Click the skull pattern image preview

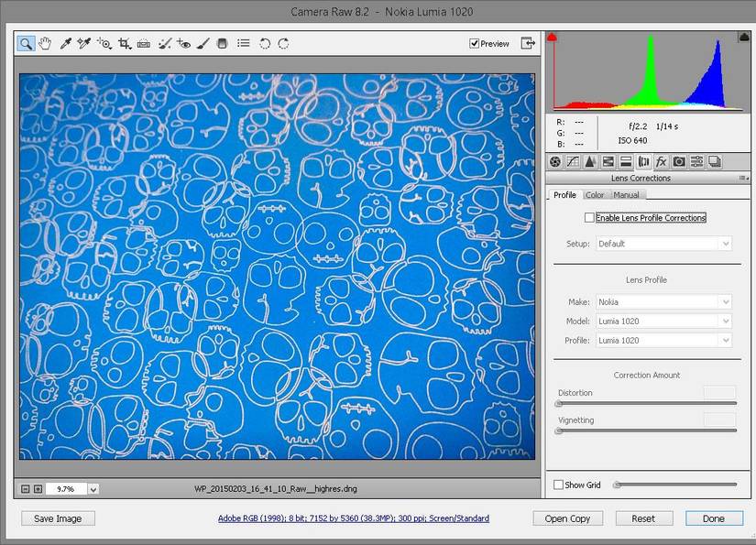[278, 267]
